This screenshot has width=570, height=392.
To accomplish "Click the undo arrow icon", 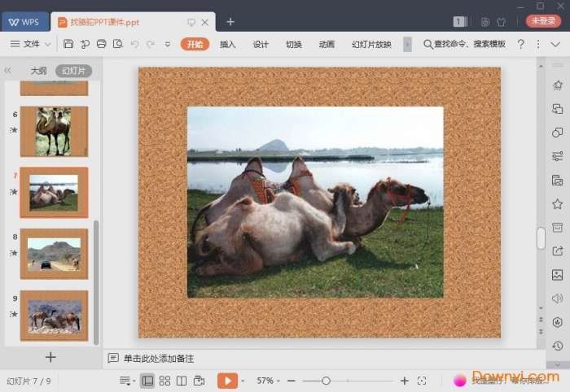I will coord(135,44).
